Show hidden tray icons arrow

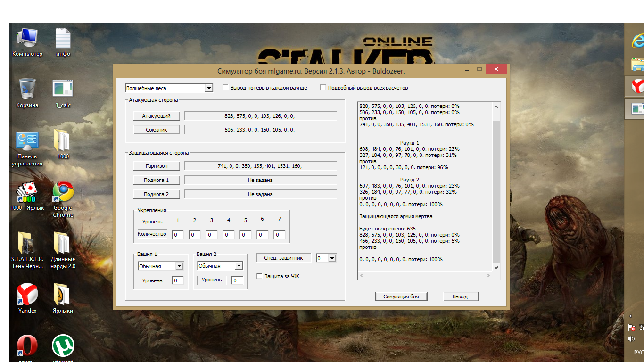click(631, 316)
